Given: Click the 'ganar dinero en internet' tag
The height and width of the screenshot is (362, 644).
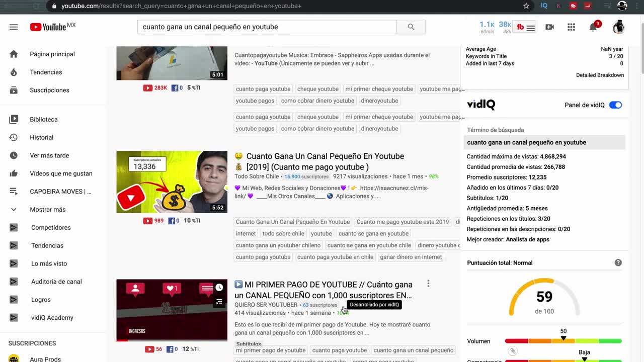Looking at the screenshot, I should (x=411, y=257).
